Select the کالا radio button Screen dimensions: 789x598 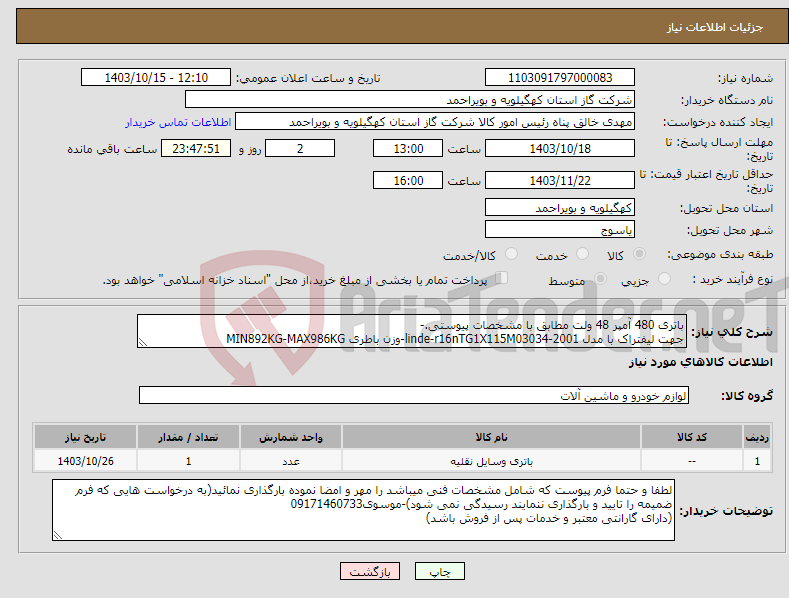pos(639,254)
